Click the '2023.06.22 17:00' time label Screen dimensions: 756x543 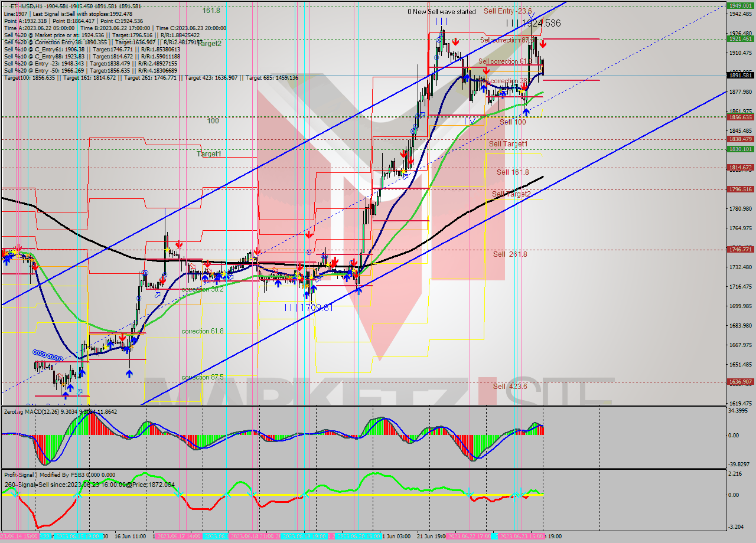(x=468, y=537)
